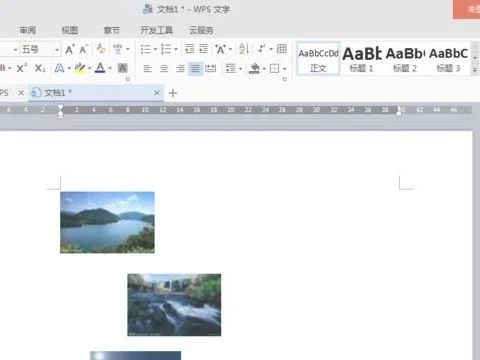480x360 pixels.
Task: Click the line spacing icon
Action: [230, 69]
